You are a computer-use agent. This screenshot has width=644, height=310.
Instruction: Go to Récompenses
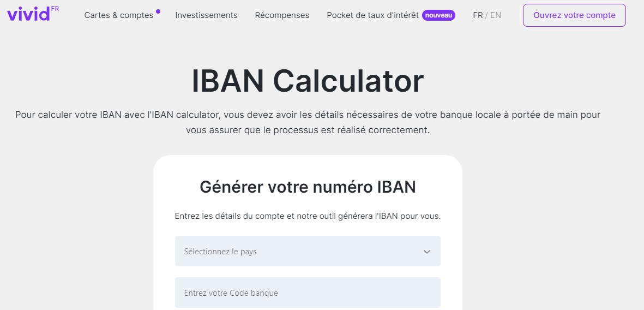282,15
